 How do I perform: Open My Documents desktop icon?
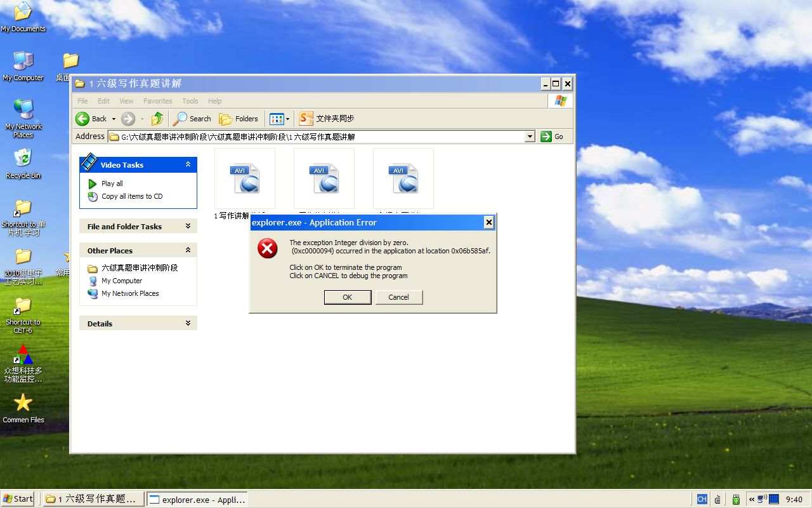23,17
